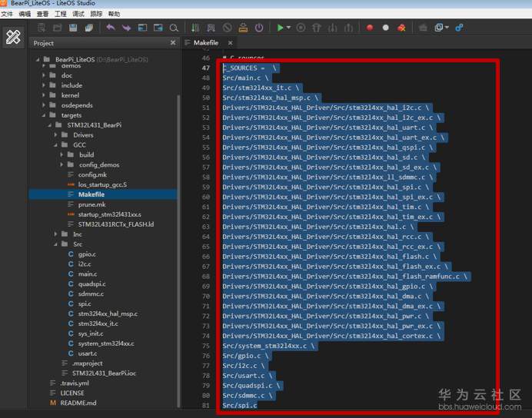Switch to the Makefile editor tab
The height and width of the screenshot is (418, 532).
pos(206,43)
